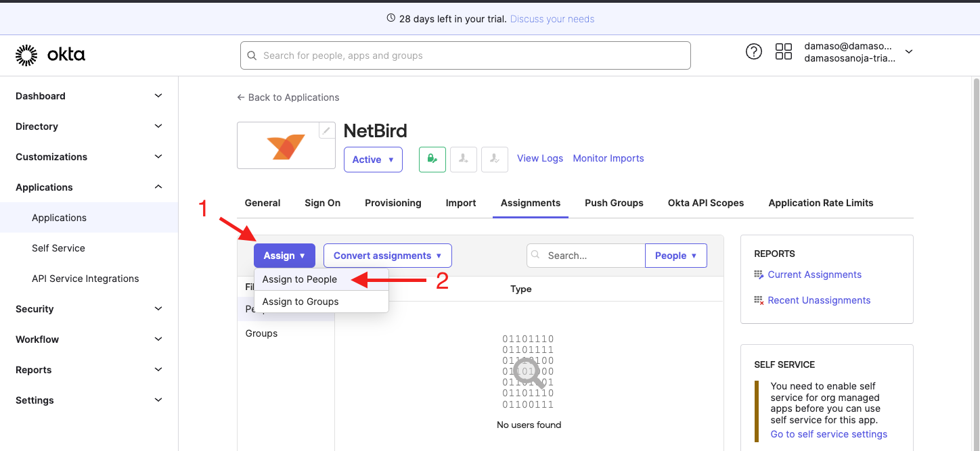
Task: Select Assign to People menu entry
Action: [300, 279]
